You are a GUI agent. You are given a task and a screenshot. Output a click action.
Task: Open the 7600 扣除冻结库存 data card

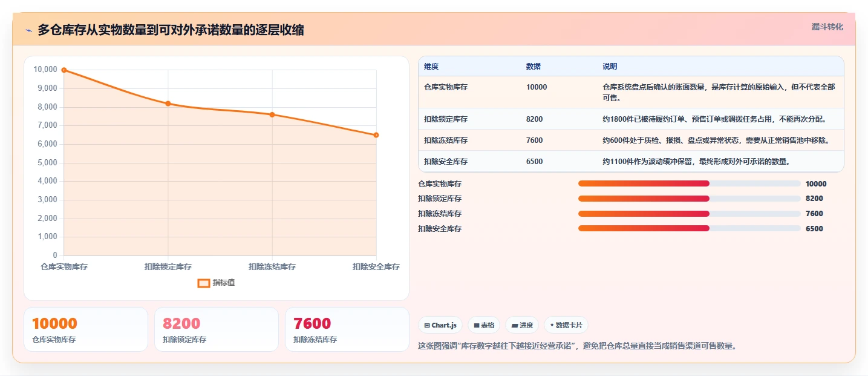click(x=347, y=329)
